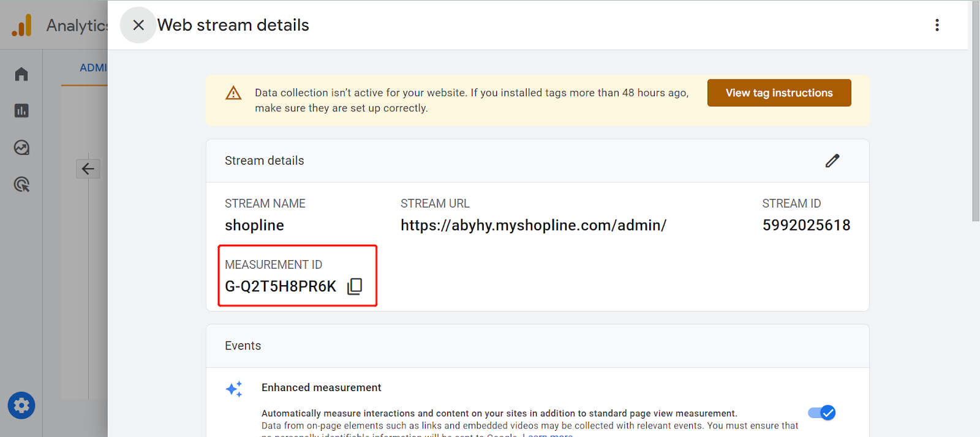Disable the Enhanced measurement toggle

pos(821,413)
